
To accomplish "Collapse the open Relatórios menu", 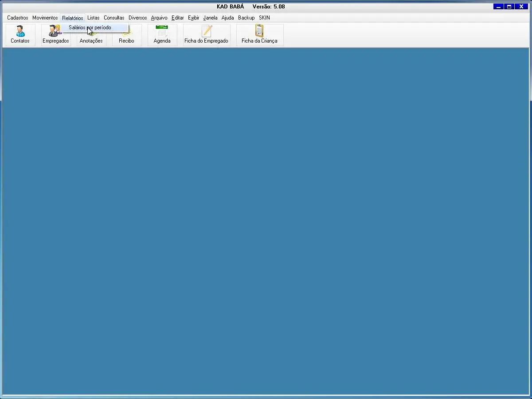I will point(72,18).
